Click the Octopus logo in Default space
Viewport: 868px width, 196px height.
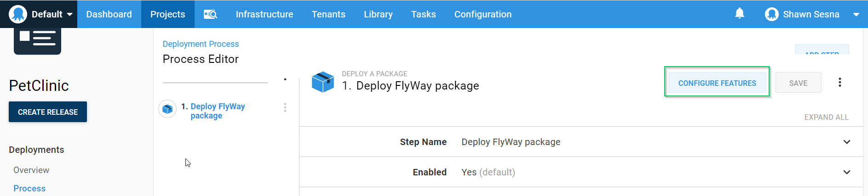click(18, 14)
